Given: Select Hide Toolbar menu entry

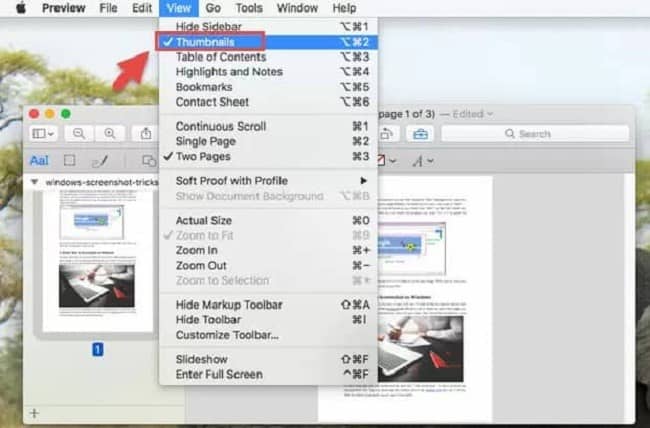Looking at the screenshot, I should [268, 320].
